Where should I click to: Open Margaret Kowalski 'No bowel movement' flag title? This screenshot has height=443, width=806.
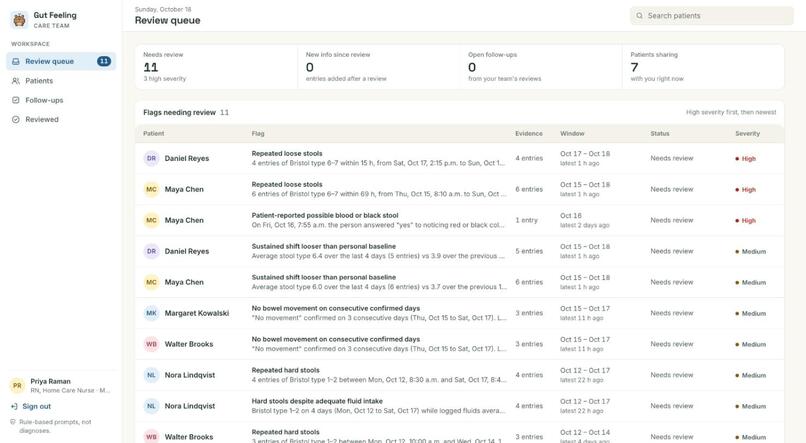[336, 308]
